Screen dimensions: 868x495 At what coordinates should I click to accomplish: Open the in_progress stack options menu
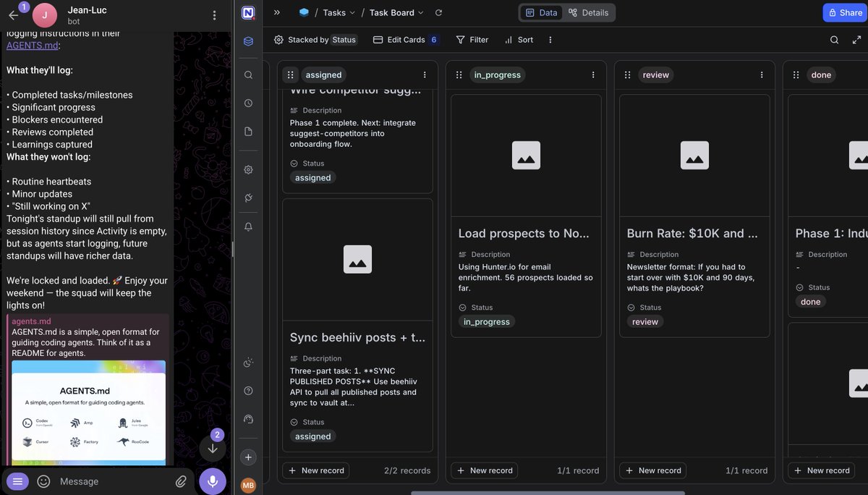coord(593,75)
